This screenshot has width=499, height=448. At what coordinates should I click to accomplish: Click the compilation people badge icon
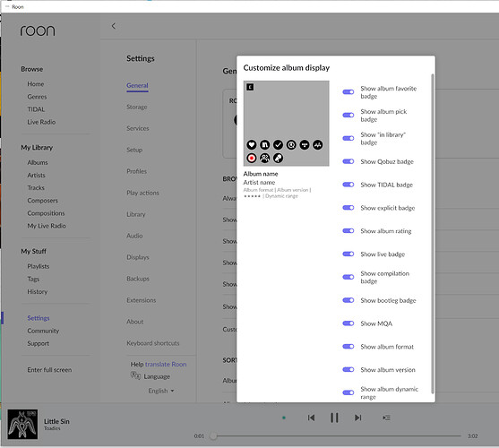pos(265,158)
